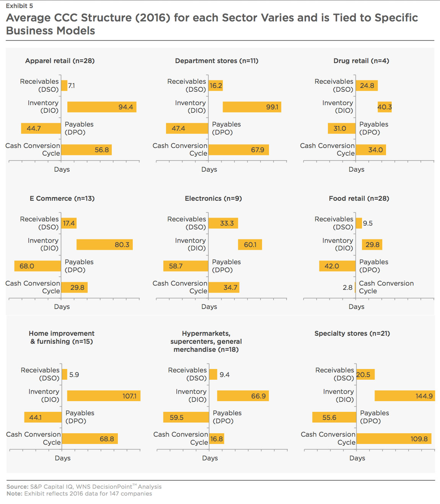Select the Apparel retail 56.8 cash cycle bar
This screenshot has width=440, height=504.
86,150
